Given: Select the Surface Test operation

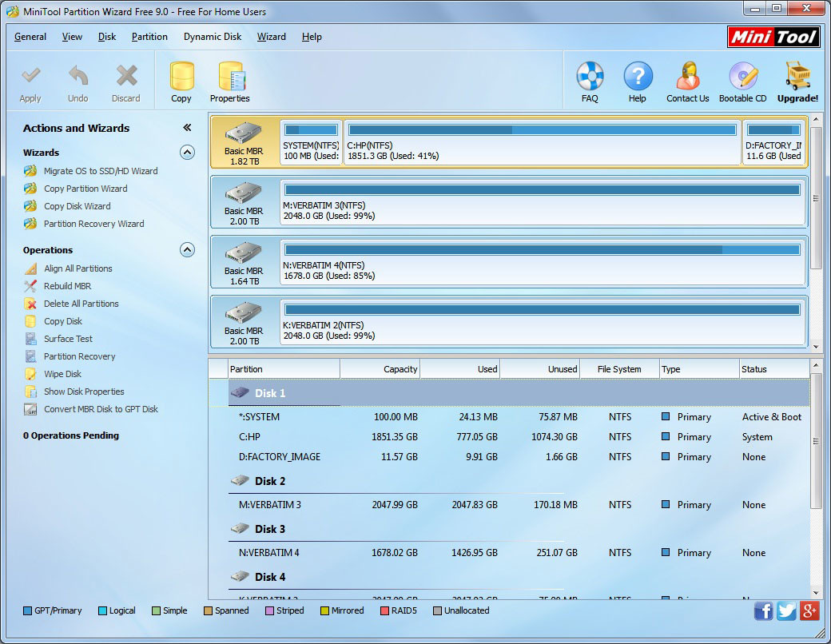Looking at the screenshot, I should [68, 339].
